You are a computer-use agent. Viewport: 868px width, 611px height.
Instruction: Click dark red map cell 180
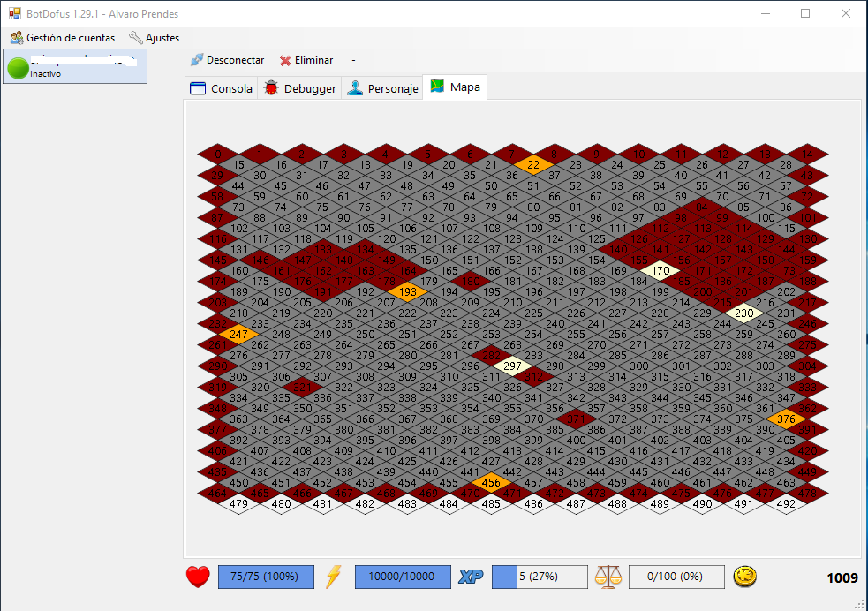pyautogui.click(x=471, y=281)
